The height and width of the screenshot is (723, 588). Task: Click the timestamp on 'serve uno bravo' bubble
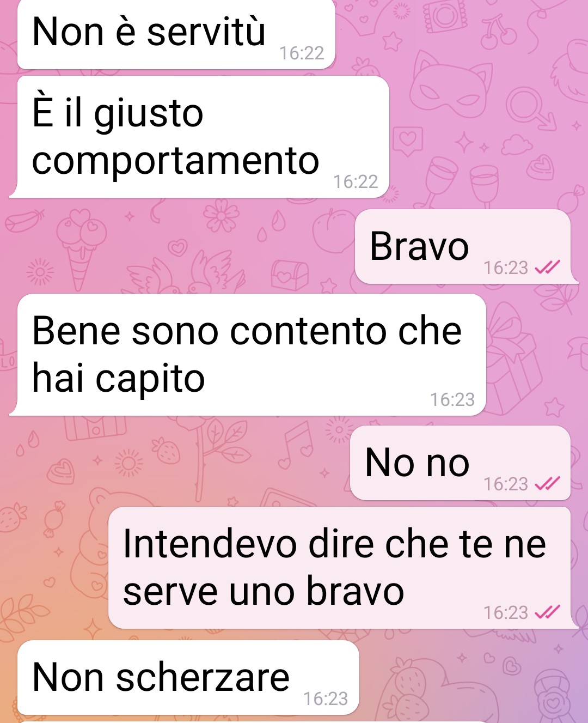pos(506,612)
